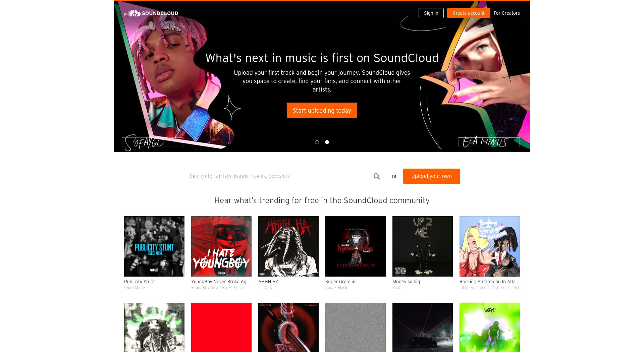Open Rocking A Cardigan In Atlanta cover
Screen dimensions: 644x352
tap(490, 246)
